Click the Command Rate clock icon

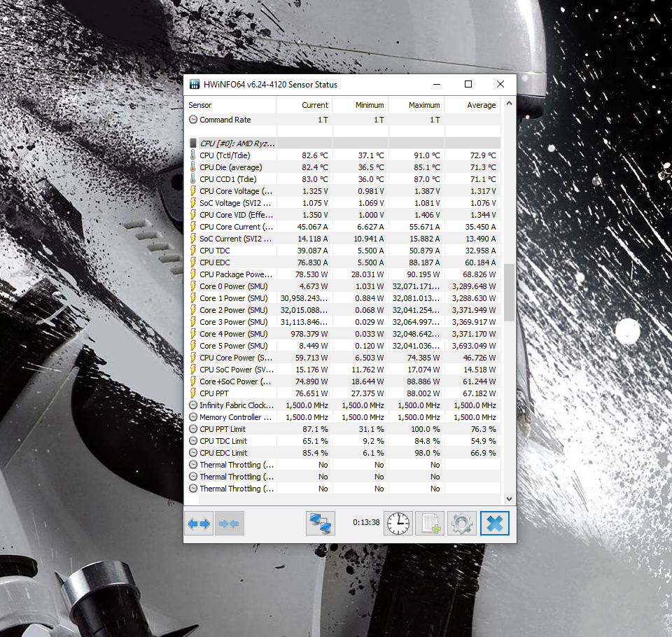(193, 120)
